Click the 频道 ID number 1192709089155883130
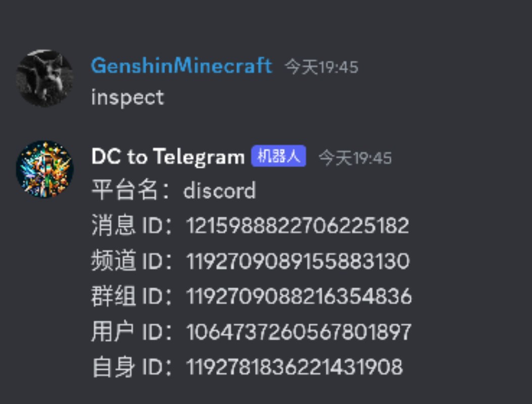The image size is (532, 404). tap(298, 261)
